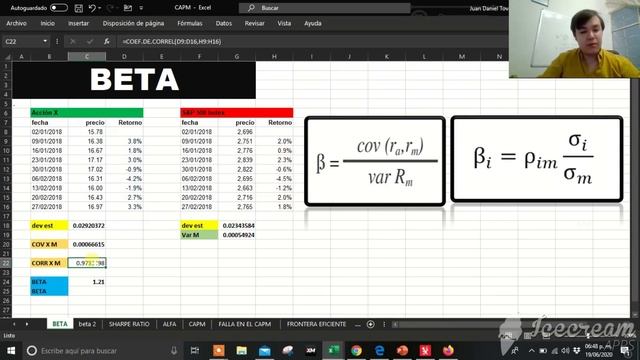Click the red S&P 500 Index header cell
This screenshot has width=640, height=360.
pyautogui.click(x=237, y=113)
